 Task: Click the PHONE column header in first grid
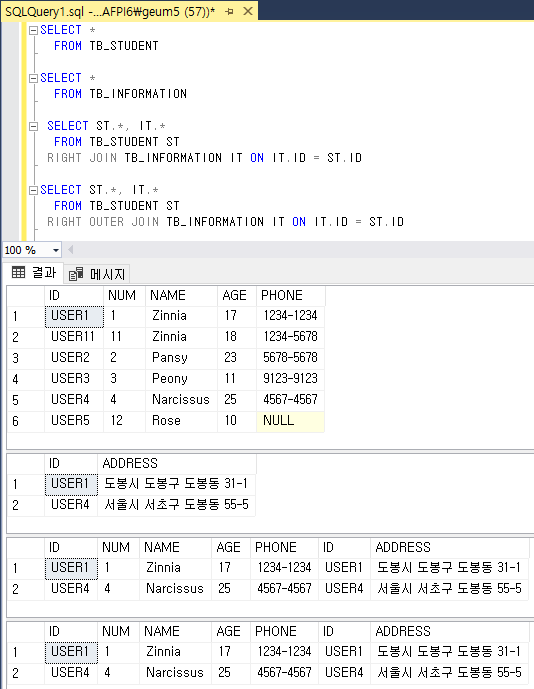pos(291,295)
